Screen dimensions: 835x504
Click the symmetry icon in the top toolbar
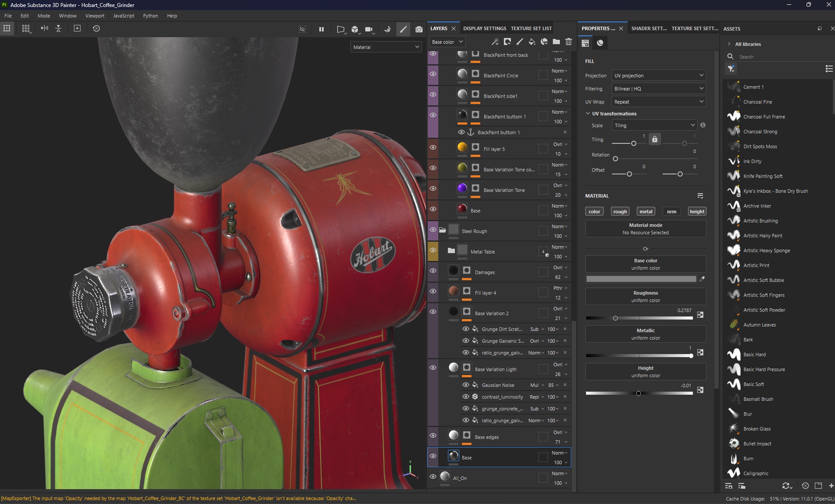(x=45, y=28)
